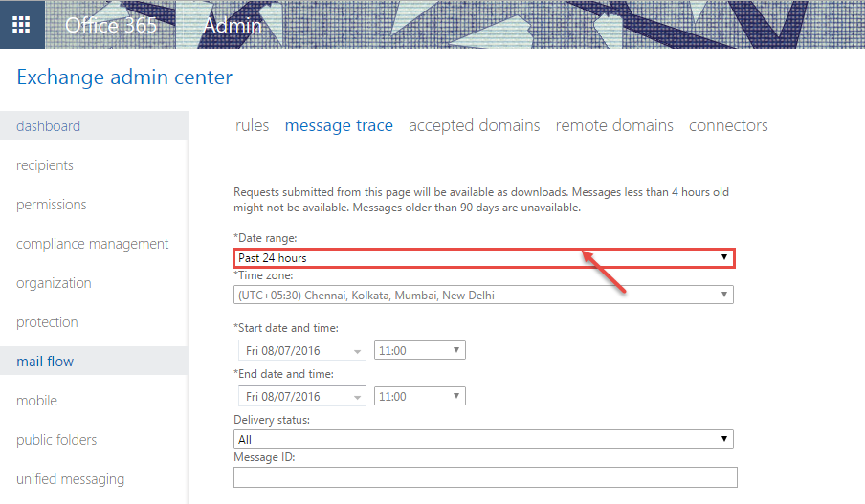The image size is (865, 504).
Task: Switch to the message trace tab
Action: pyautogui.click(x=339, y=125)
